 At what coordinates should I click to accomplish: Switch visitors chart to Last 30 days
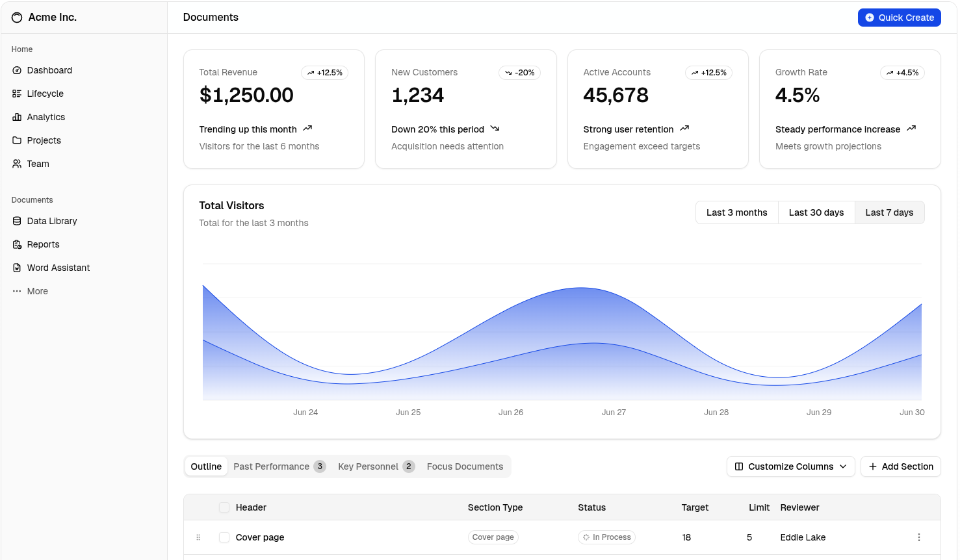click(816, 212)
